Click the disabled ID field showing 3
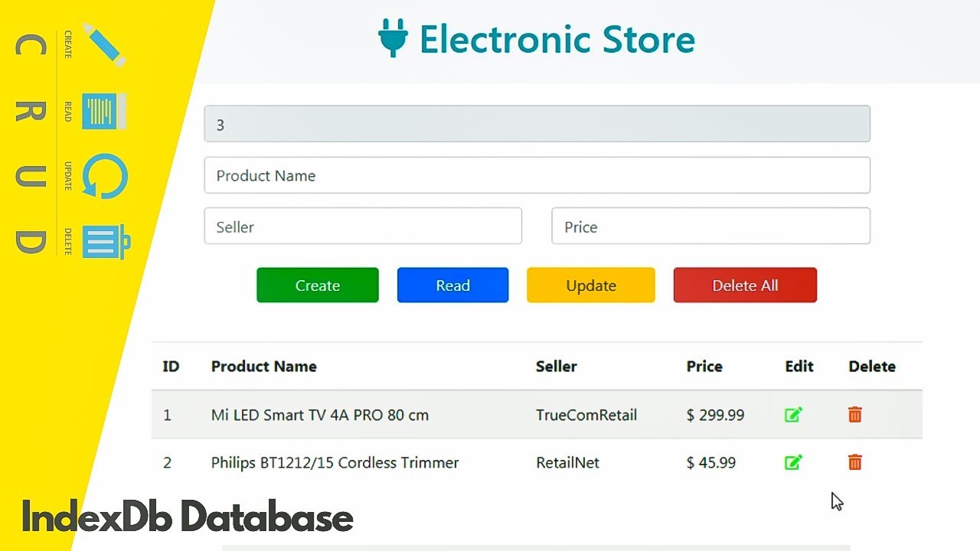Viewport: 980px width, 551px height. pos(537,124)
